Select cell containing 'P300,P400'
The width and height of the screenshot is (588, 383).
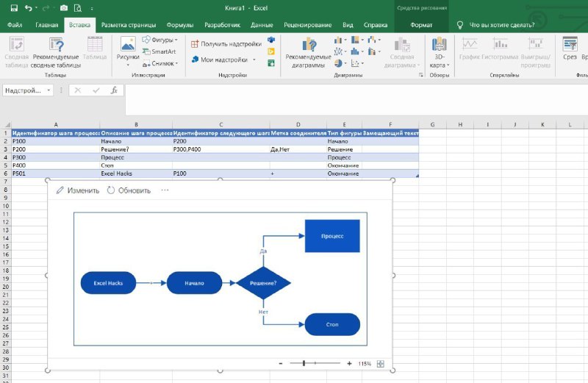[221, 149]
